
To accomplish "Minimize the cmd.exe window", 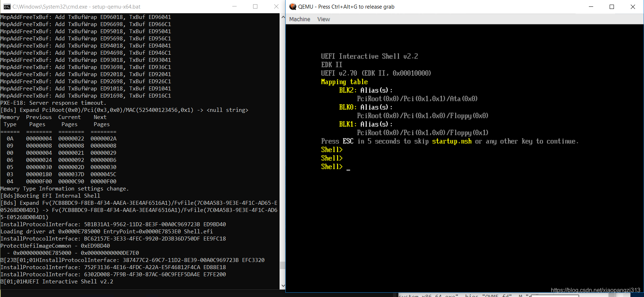I will (x=234, y=6).
